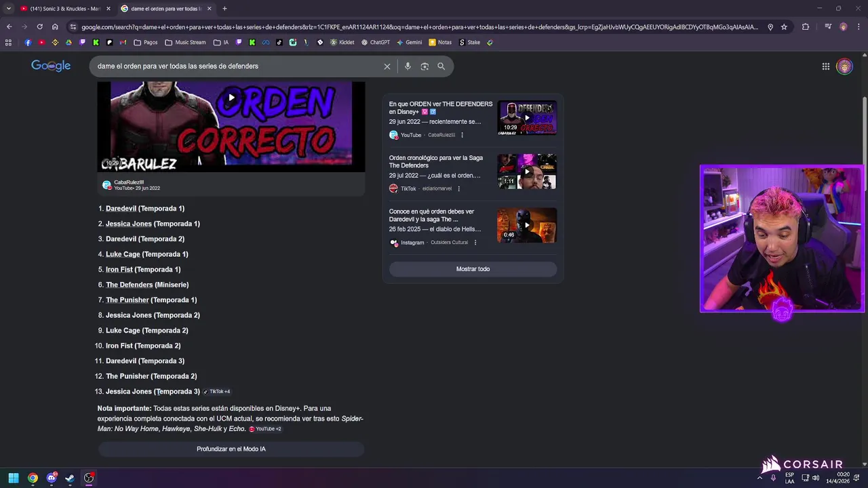The width and height of the screenshot is (868, 488).
Task: Open the YouTube +2 source chip
Action: 265,429
